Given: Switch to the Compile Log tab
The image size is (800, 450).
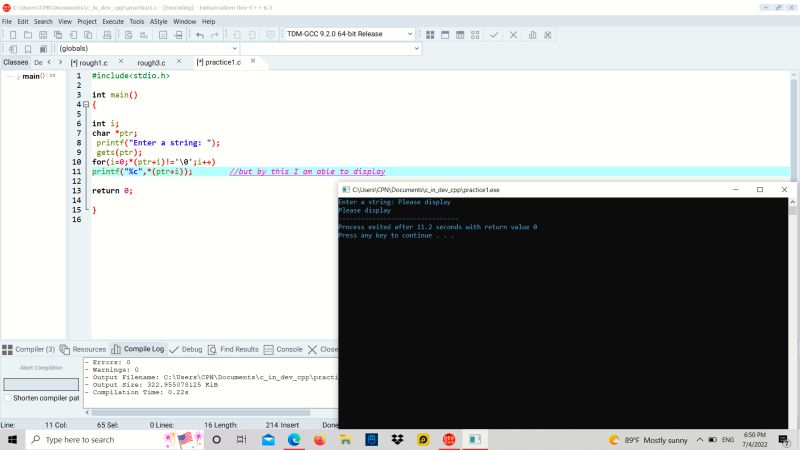Looking at the screenshot, I should 138,349.
